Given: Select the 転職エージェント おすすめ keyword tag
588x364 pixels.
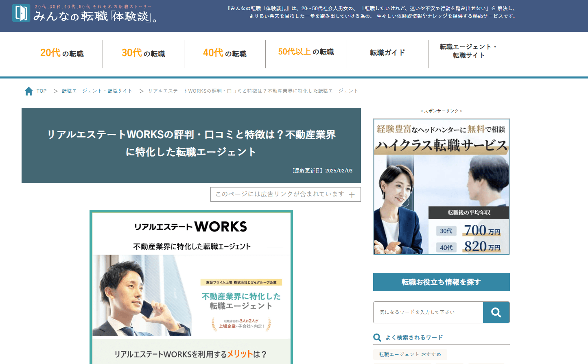Looking at the screenshot, I should click(x=410, y=355).
